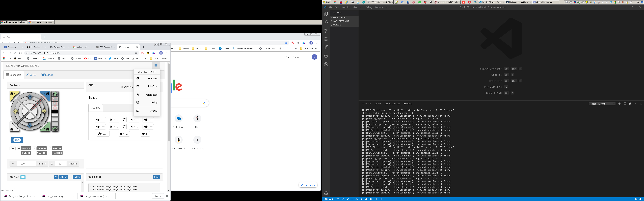Viewport: 644px width, 201px height.
Task: Open the PlatformIO alien head icon
Action: 326,56
